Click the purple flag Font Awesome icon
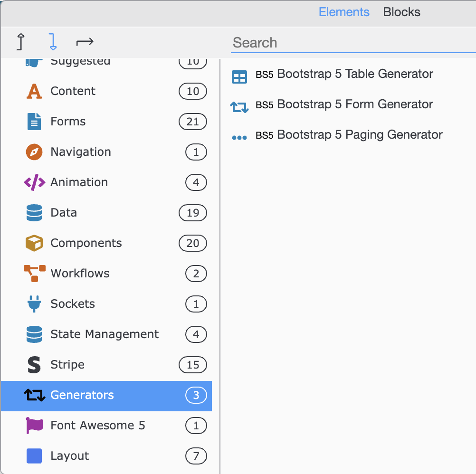 [34, 426]
